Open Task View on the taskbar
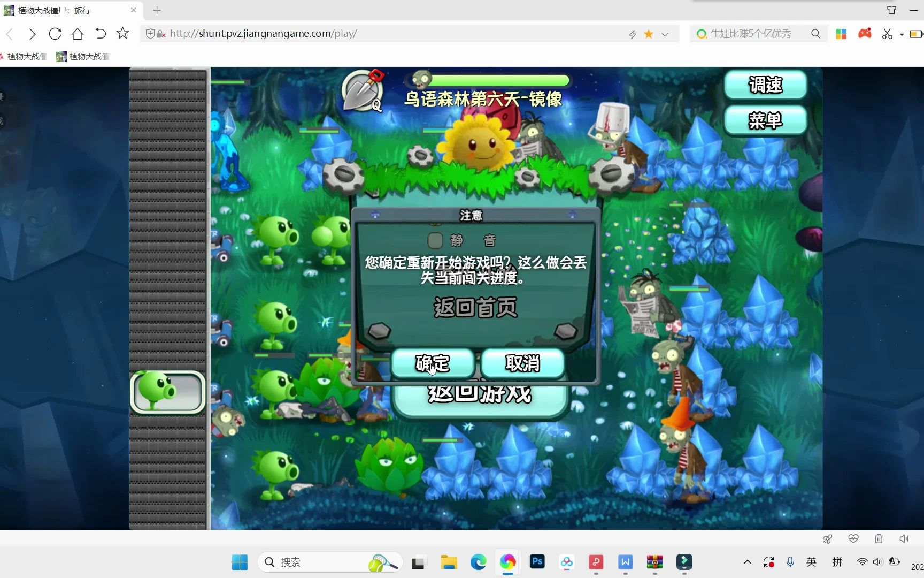Screen dimensions: 924x578 pyautogui.click(x=418, y=562)
